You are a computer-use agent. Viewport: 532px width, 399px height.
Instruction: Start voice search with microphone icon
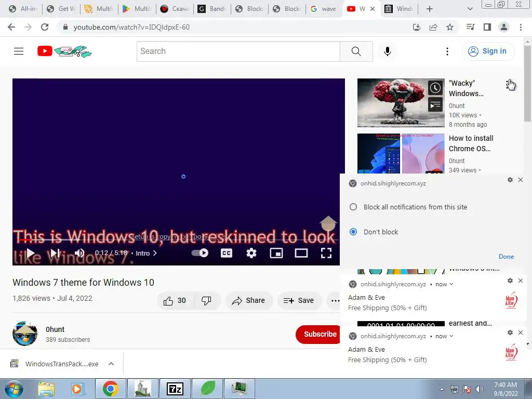tap(388, 51)
